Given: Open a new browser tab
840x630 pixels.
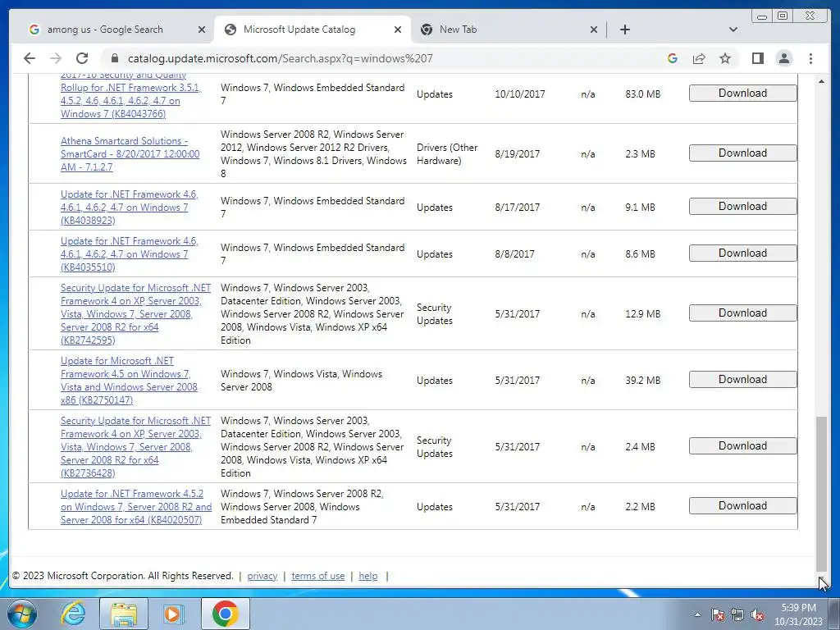Looking at the screenshot, I should (624, 30).
